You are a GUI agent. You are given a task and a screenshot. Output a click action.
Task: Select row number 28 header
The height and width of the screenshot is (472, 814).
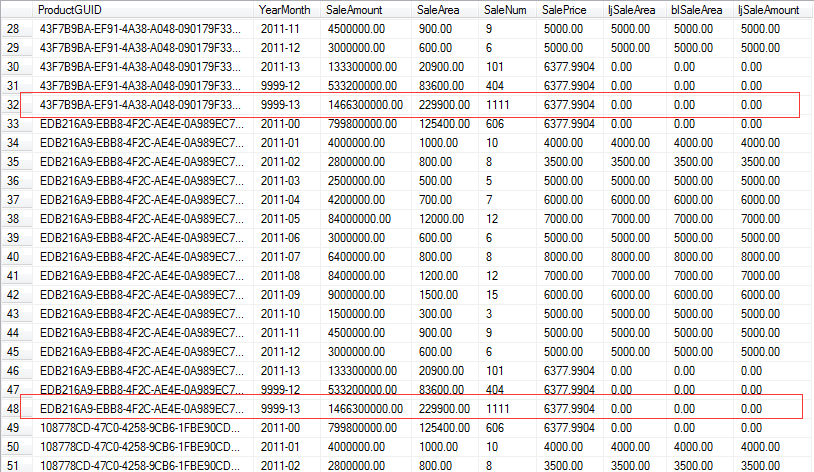[x=13, y=29]
